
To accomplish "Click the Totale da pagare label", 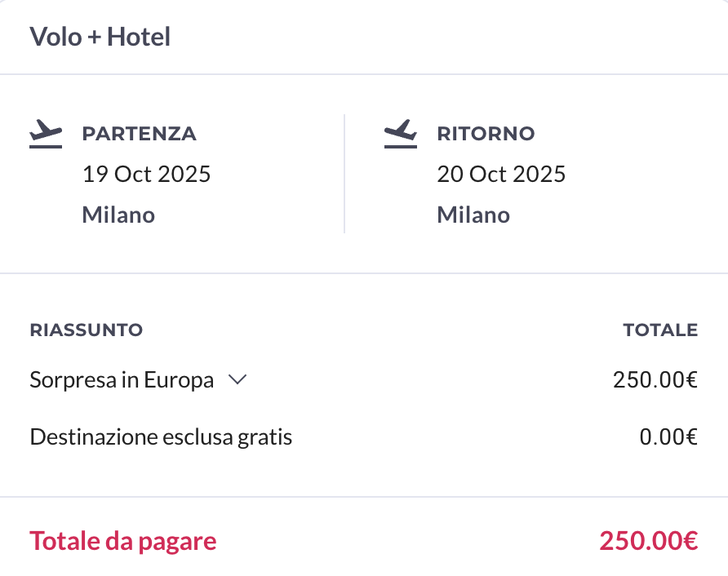I will [123, 541].
